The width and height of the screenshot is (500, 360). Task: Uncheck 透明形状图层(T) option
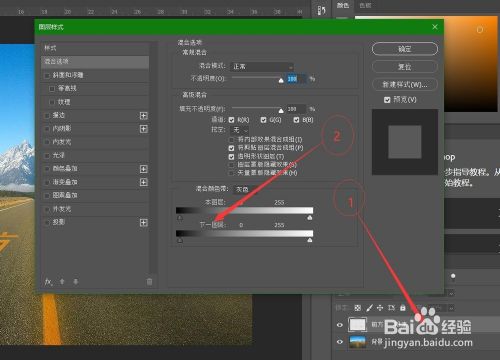click(231, 156)
